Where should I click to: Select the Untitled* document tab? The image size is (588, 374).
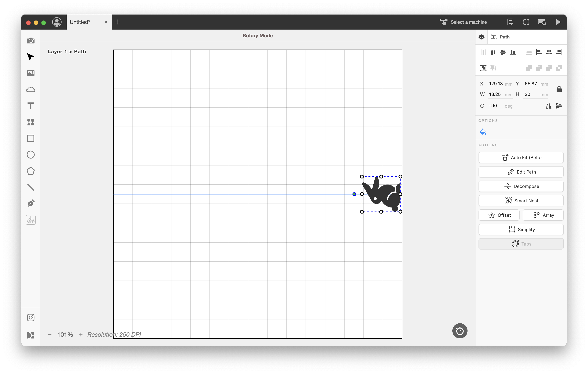[80, 22]
